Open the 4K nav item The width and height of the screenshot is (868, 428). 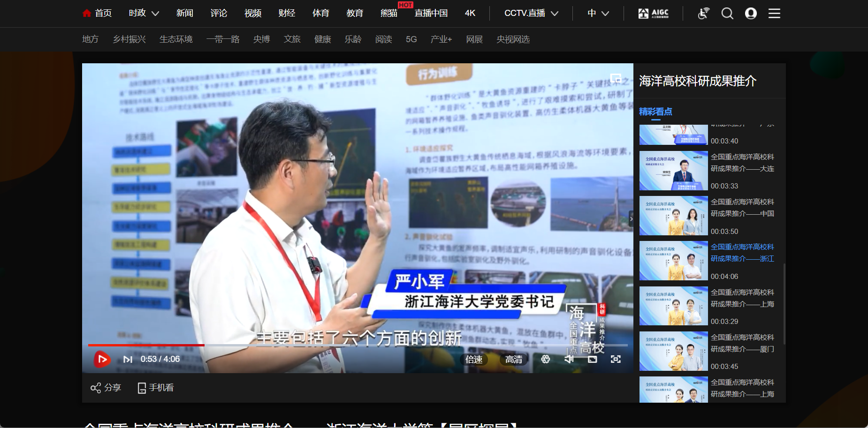[470, 13]
